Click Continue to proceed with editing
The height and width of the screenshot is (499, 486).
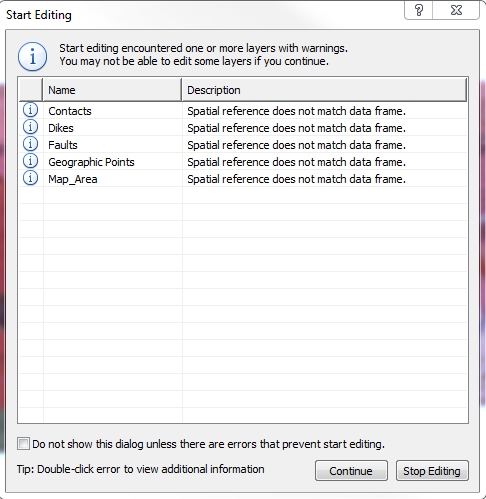click(x=351, y=471)
